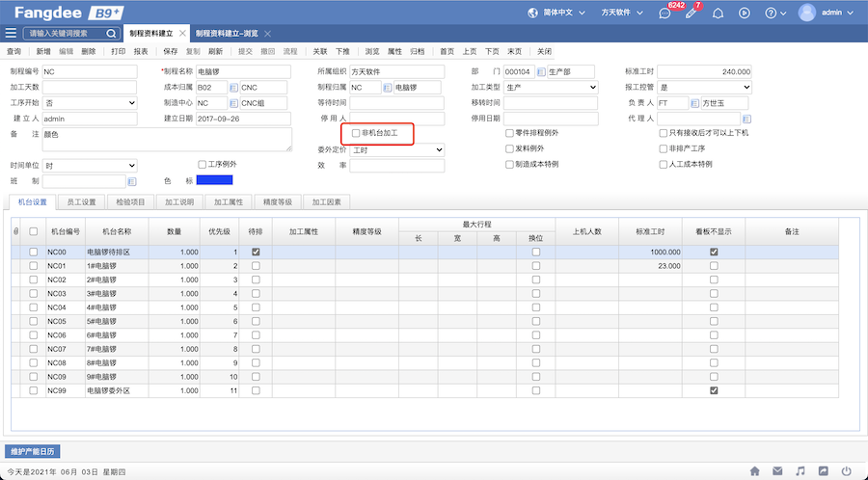Enable the 非机台加工 checkbox
The width and height of the screenshot is (868, 480).
tap(356, 133)
